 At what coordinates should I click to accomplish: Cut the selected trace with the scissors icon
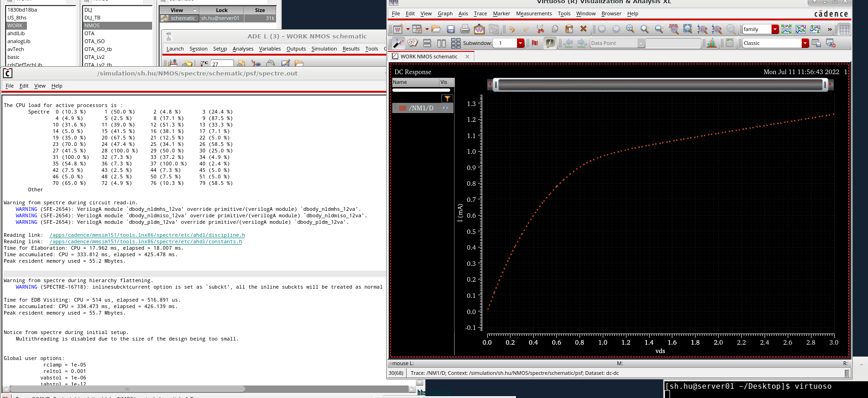(x=540, y=29)
